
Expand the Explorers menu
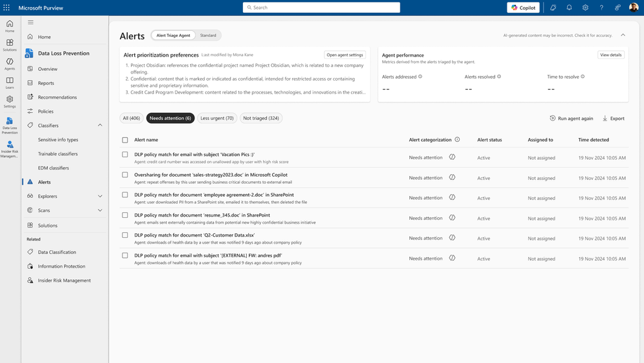tap(100, 196)
